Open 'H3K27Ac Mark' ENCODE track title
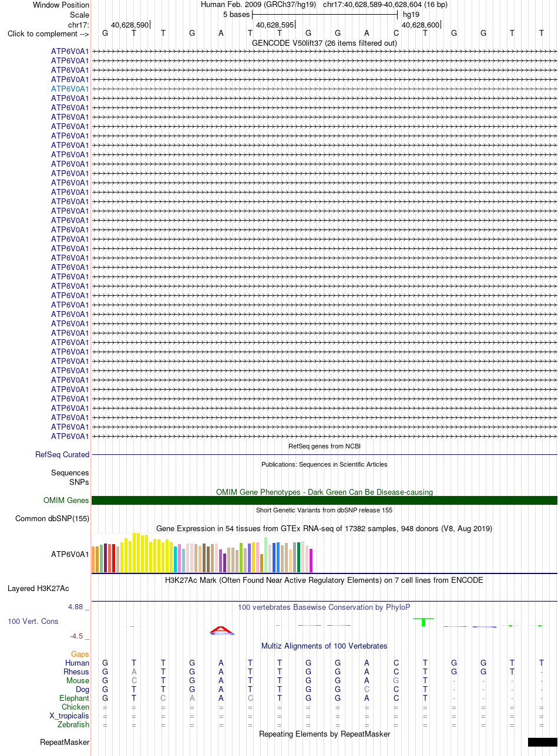This screenshot has height=756, width=558. [324, 580]
